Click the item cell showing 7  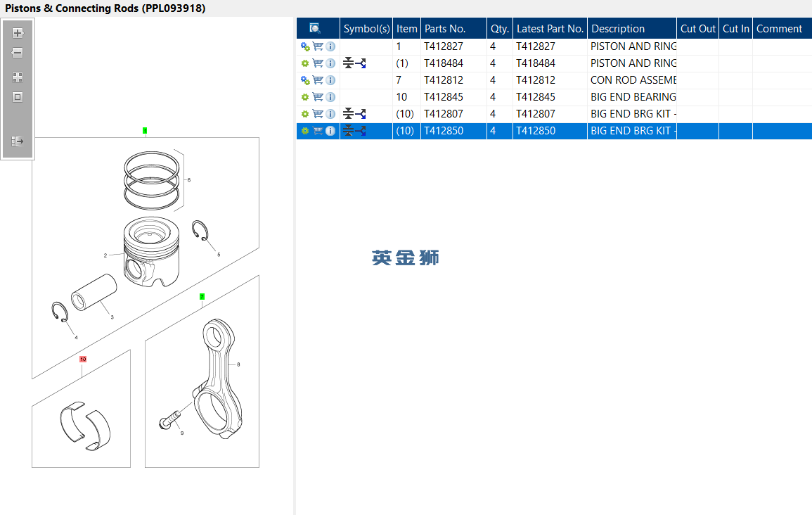[x=406, y=80]
